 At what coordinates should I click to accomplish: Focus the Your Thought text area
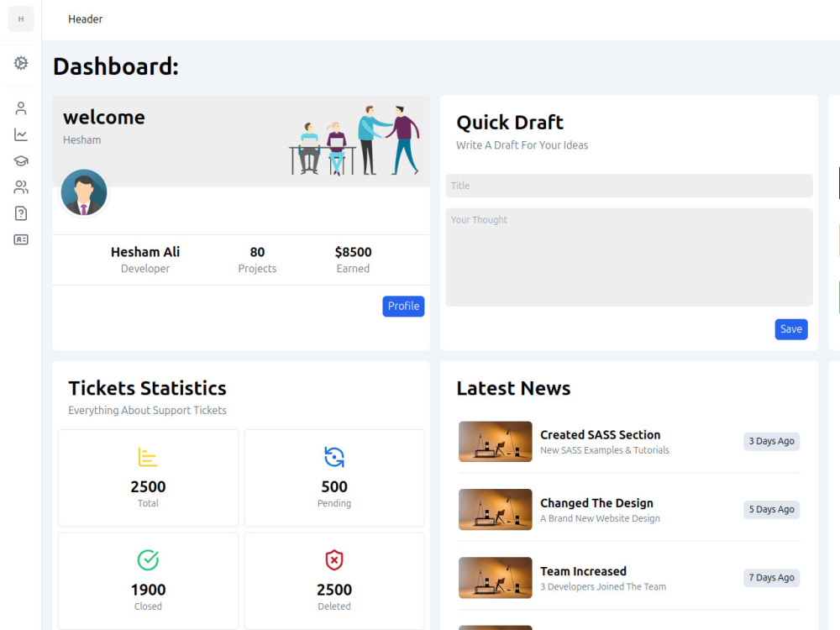click(629, 257)
